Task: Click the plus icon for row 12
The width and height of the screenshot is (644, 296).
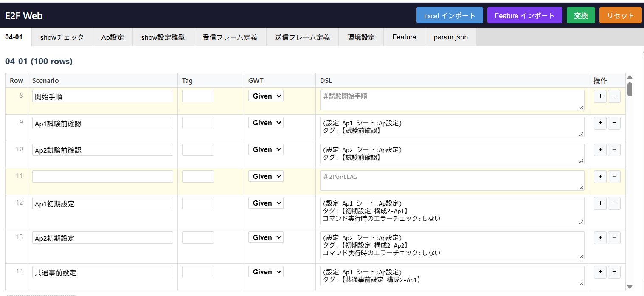Action: [x=600, y=203]
